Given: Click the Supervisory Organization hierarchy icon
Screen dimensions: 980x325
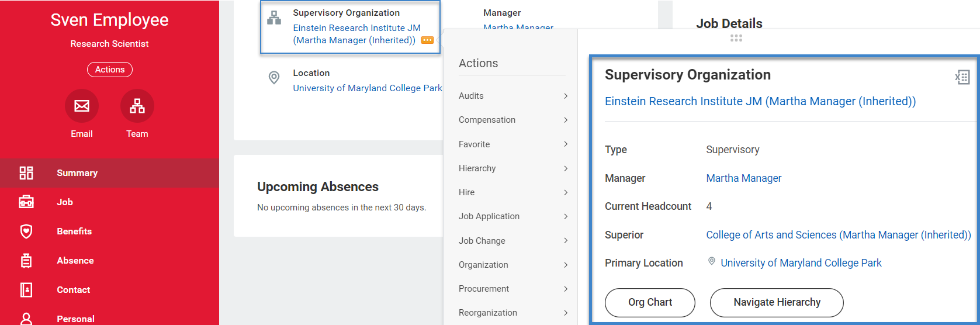Looking at the screenshot, I should [x=274, y=18].
